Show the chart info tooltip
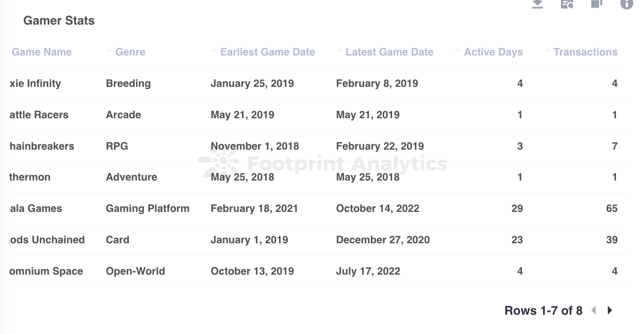This screenshot has height=334, width=644. (626, 5)
